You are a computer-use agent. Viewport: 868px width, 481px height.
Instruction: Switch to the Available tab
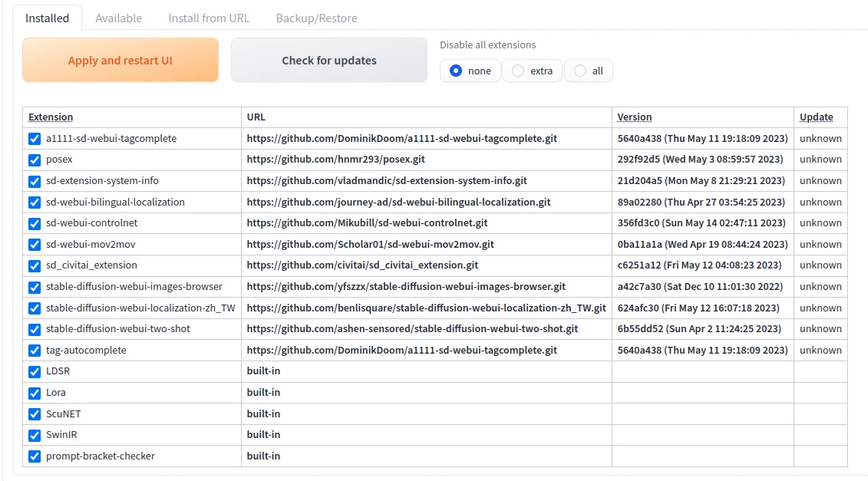pos(118,18)
